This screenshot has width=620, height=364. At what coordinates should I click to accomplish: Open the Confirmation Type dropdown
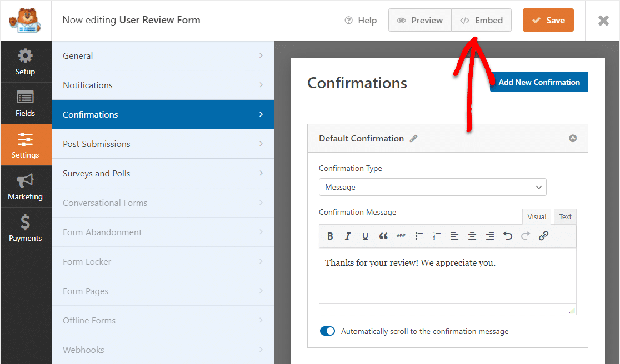(433, 187)
